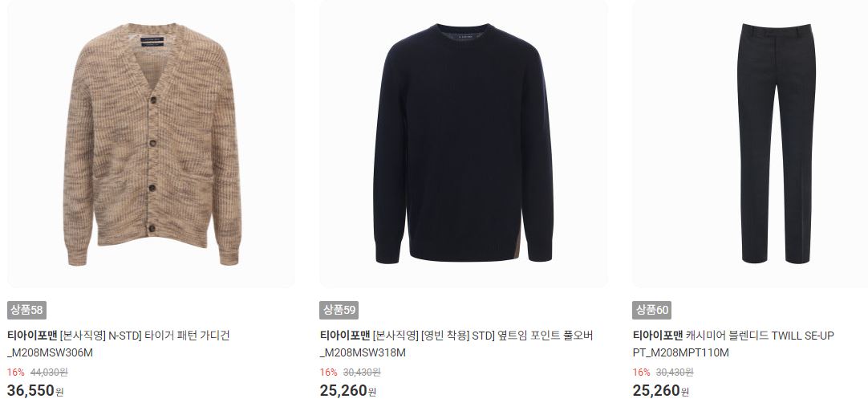Viewport: 868px width, 403px height.
Task: Click the model code _M208MSW306M text
Action: [50, 352]
